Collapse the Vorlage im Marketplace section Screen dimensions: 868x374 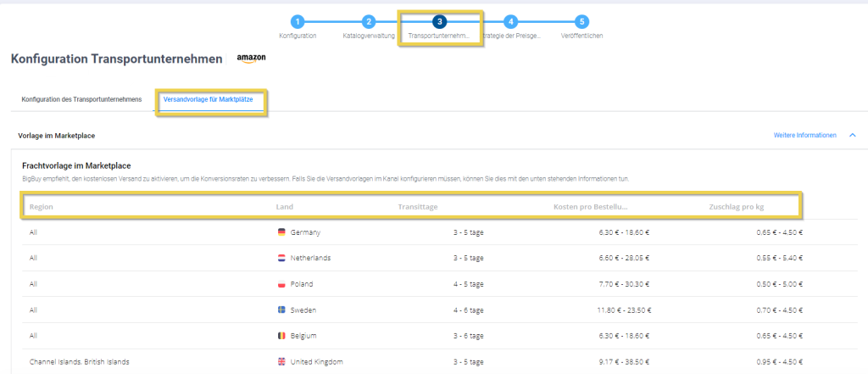coord(852,135)
